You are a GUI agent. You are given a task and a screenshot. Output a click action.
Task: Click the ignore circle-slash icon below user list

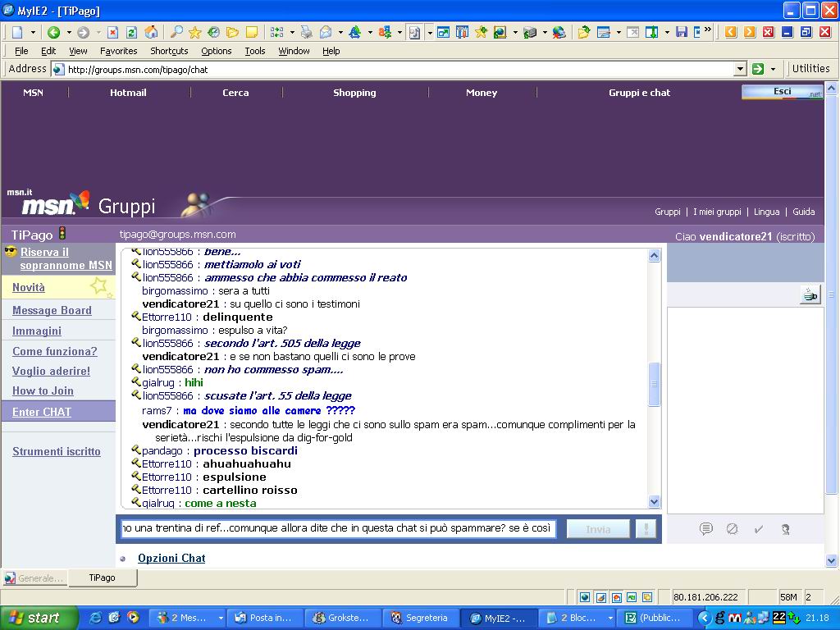(x=732, y=529)
